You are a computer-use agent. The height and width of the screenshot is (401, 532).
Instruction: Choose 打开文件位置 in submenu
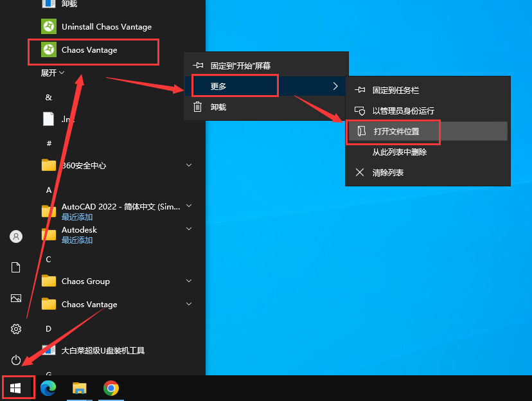pos(427,131)
